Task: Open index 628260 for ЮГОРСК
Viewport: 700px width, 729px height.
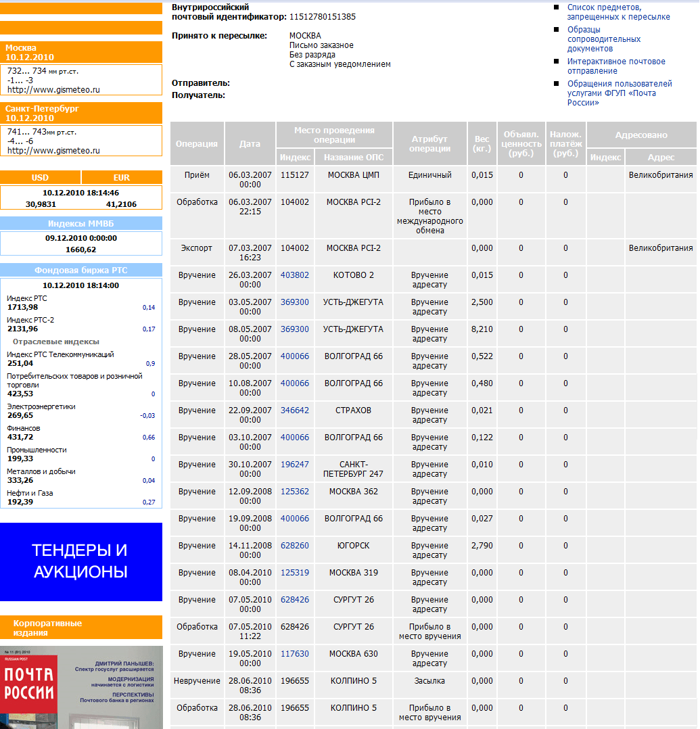Action: (x=294, y=545)
